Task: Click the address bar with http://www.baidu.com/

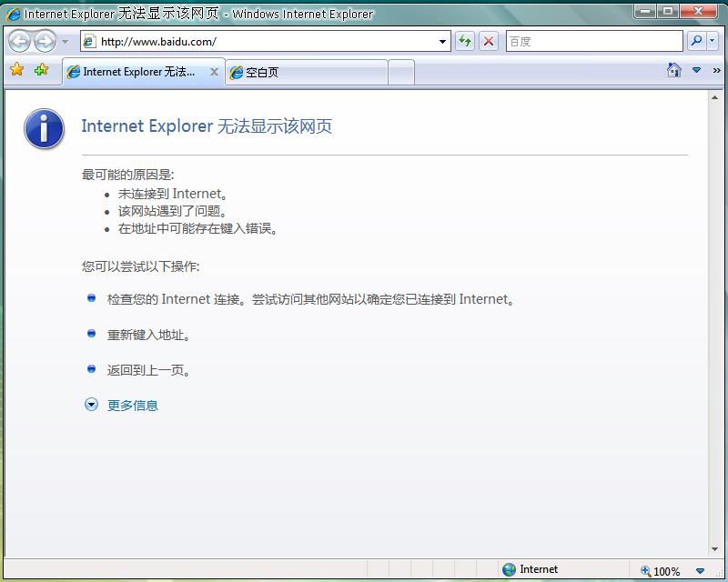Action: click(266, 41)
